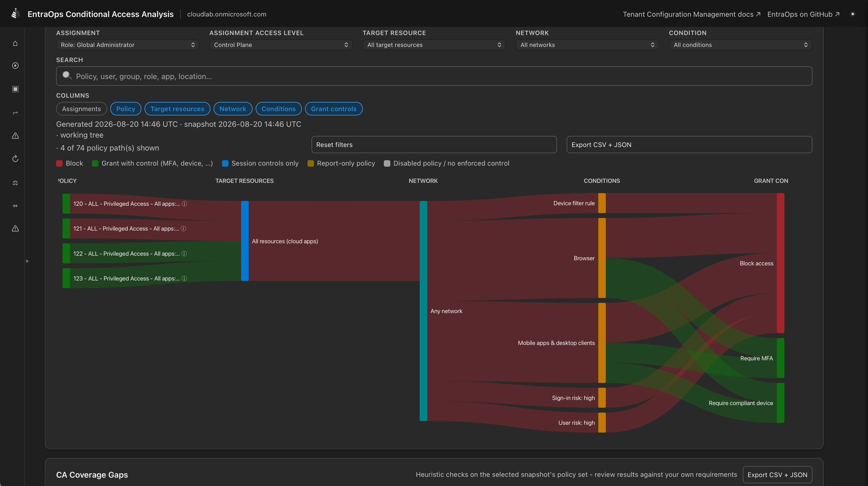Click the info icon beside policy 122

184,254
